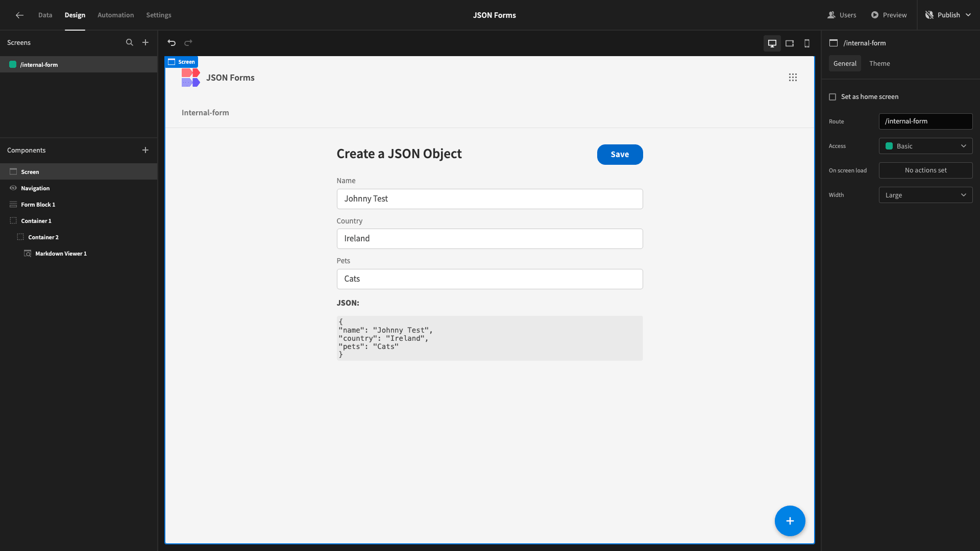Click the undo icon
Image resolution: width=980 pixels, height=551 pixels.
coord(171,43)
